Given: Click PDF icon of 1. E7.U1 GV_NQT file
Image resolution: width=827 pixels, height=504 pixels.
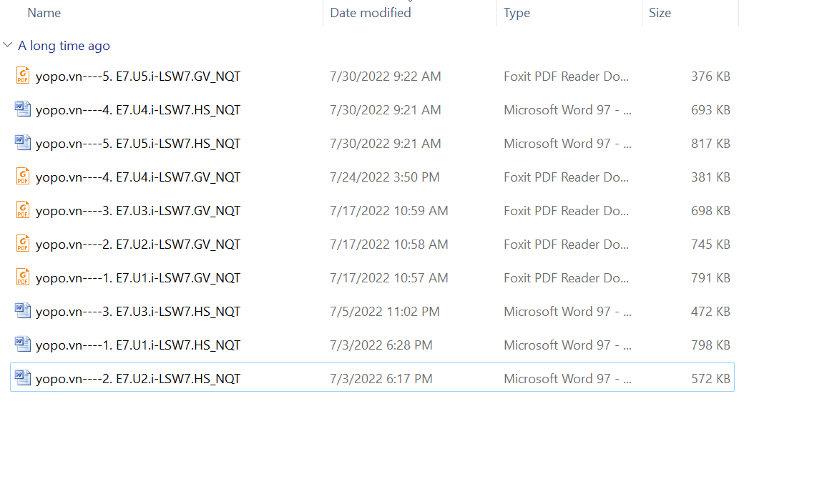Looking at the screenshot, I should pyautogui.click(x=23, y=277).
